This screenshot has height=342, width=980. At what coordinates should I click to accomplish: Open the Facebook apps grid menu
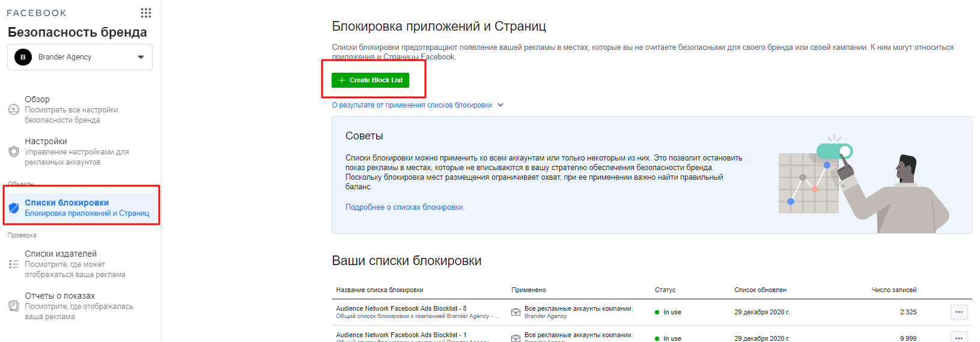[x=146, y=13]
